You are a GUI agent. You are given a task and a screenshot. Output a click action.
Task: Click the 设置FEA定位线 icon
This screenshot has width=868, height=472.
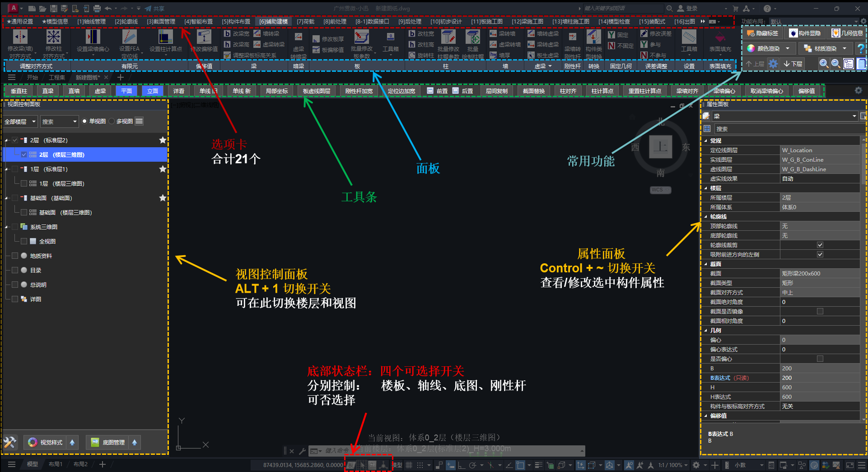[129, 37]
